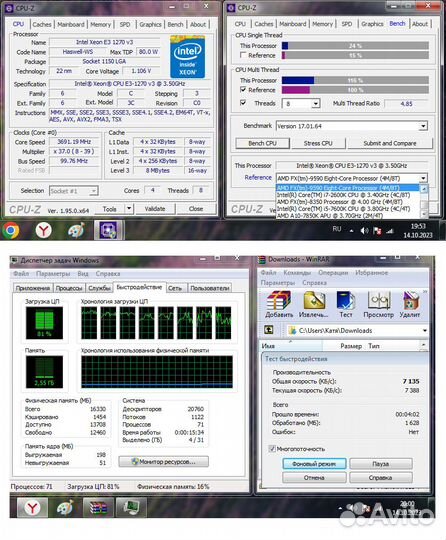
Task: Open Yandex Browser from the upper taskbar
Action: [x=43, y=230]
